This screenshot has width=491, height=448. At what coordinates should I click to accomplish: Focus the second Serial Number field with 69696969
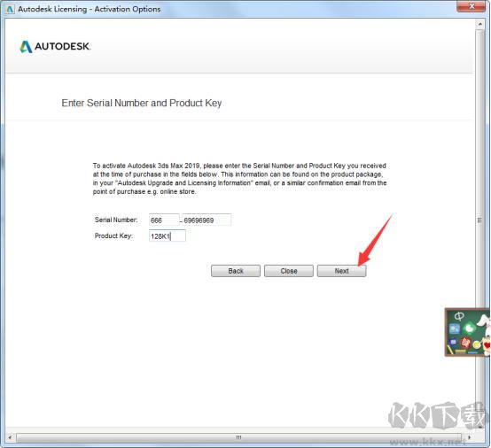tap(207, 220)
